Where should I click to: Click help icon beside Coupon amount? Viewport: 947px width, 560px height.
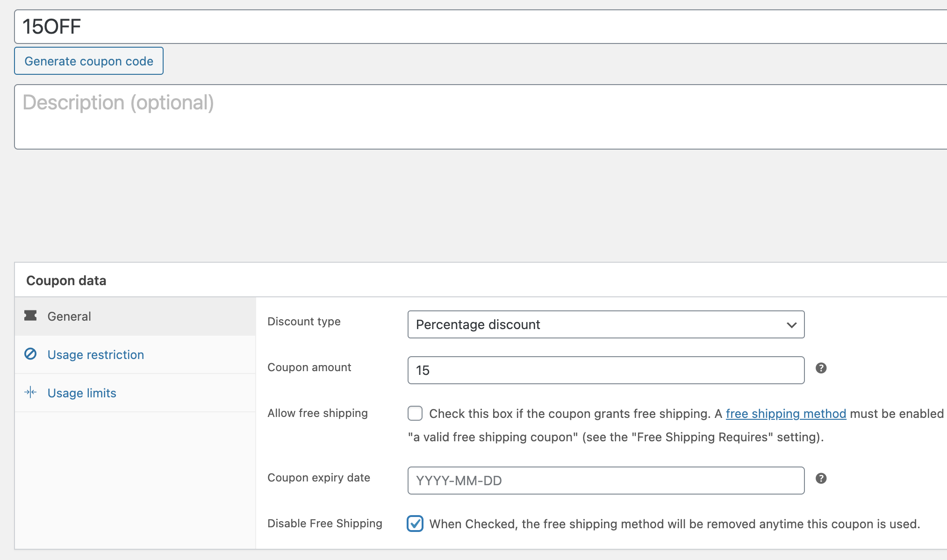[821, 368]
